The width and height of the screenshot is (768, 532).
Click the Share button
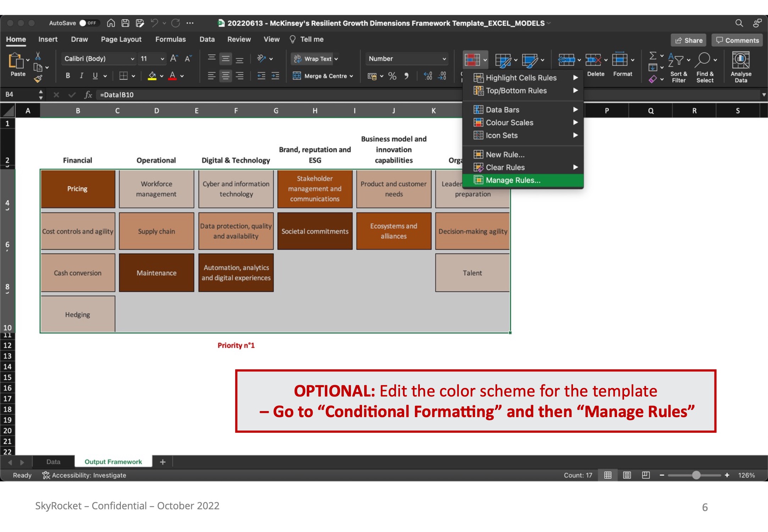(x=689, y=40)
